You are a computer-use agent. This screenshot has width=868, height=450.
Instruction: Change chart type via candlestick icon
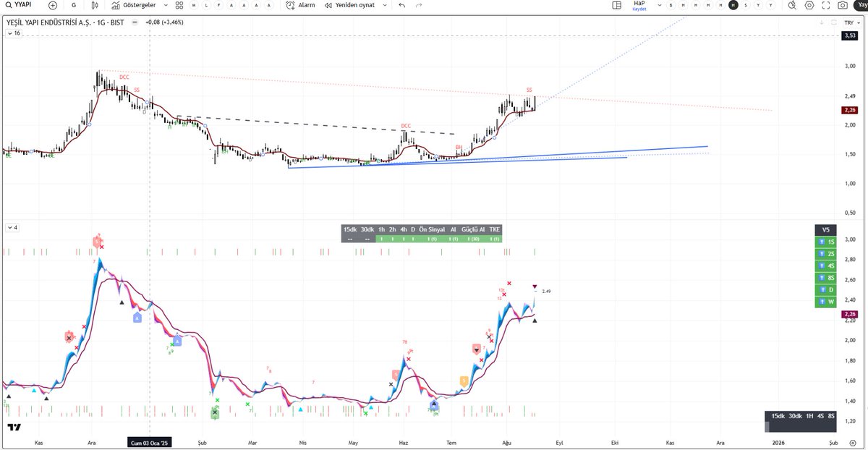94,5
